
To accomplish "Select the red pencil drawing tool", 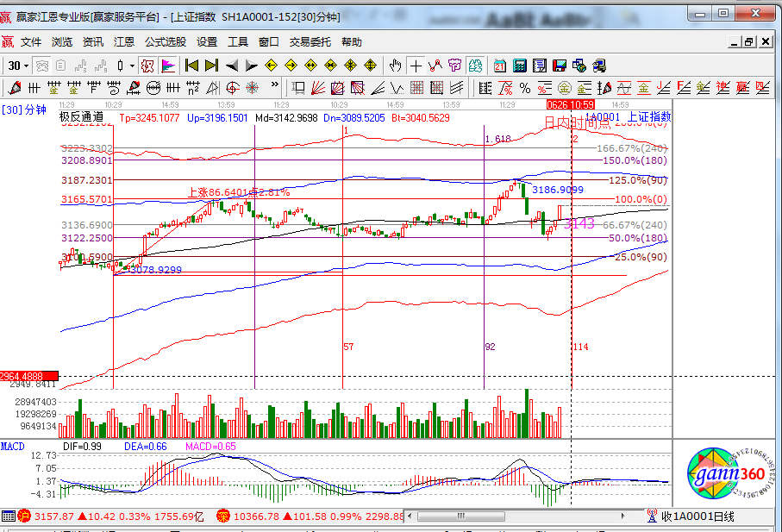I will point(14,88).
